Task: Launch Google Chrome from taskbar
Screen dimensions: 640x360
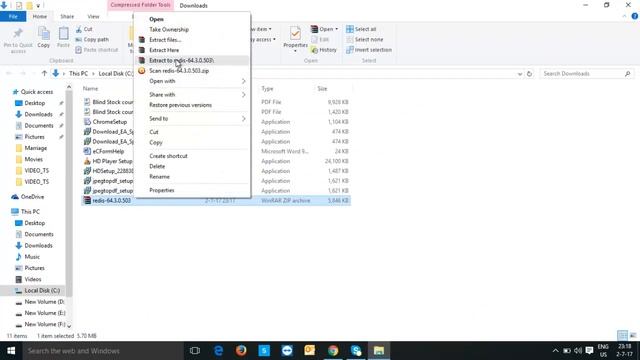Action: [333, 351]
